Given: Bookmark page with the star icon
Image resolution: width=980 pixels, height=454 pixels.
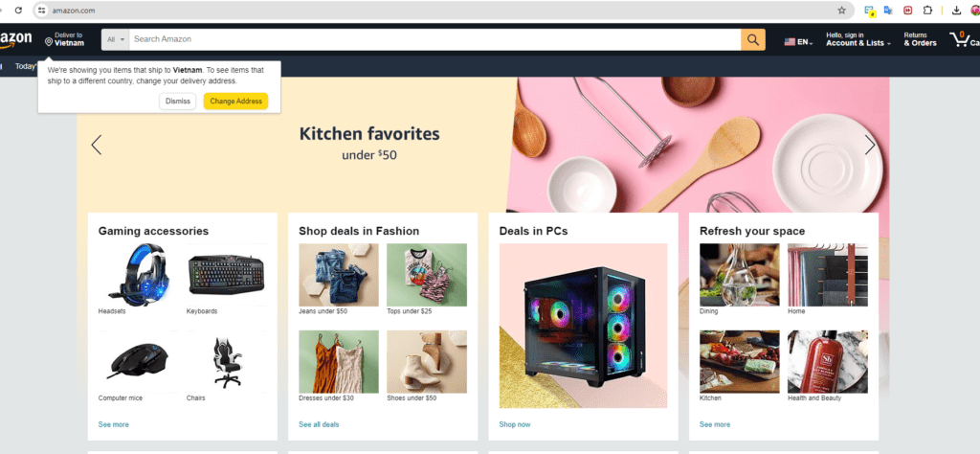Looking at the screenshot, I should (842, 10).
